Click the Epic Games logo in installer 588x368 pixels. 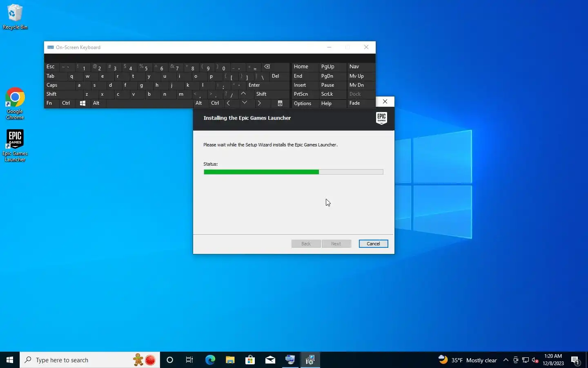[381, 118]
